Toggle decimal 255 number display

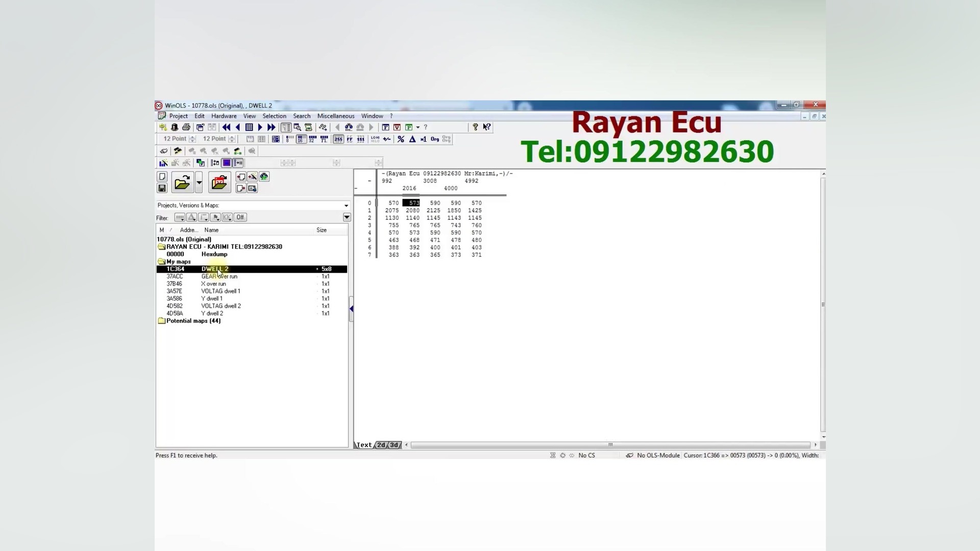coord(338,139)
